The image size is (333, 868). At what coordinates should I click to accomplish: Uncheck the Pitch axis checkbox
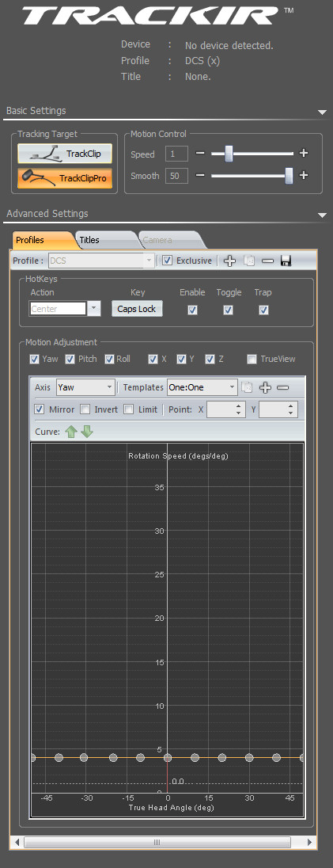(x=70, y=360)
